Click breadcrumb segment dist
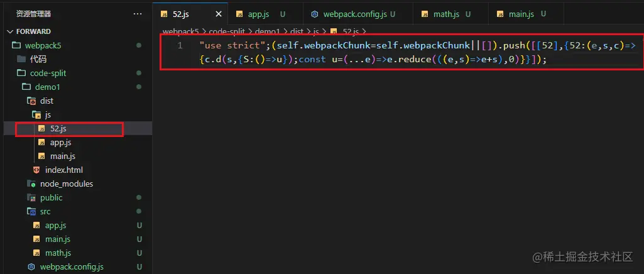The width and height of the screenshot is (644, 274). (x=296, y=31)
